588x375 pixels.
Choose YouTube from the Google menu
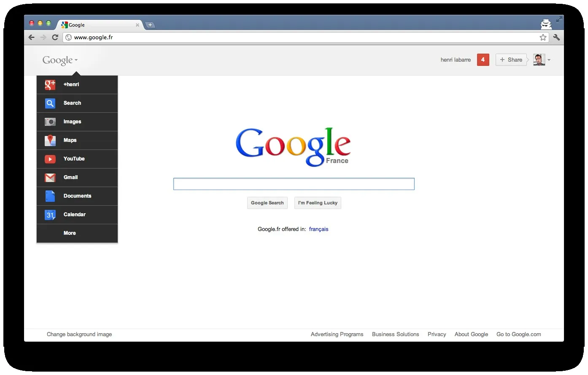(x=77, y=159)
